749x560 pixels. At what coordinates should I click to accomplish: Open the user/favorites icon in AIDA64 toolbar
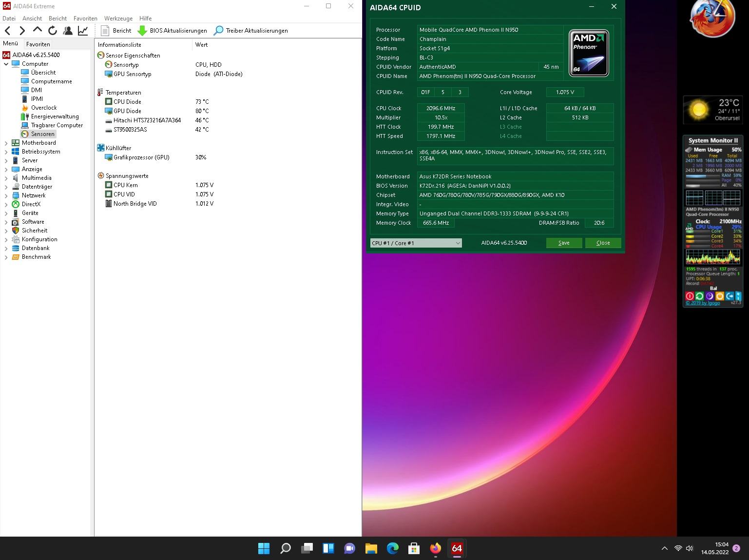tap(68, 31)
